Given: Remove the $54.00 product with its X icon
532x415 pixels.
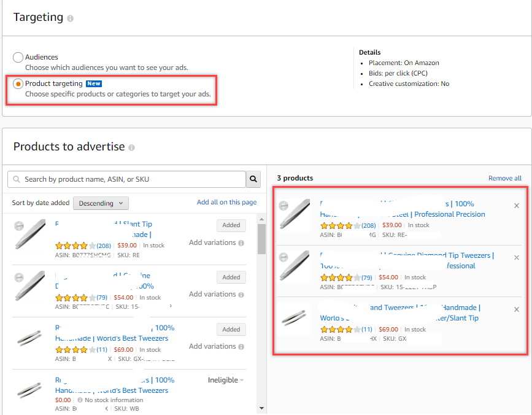Looking at the screenshot, I should click(517, 258).
